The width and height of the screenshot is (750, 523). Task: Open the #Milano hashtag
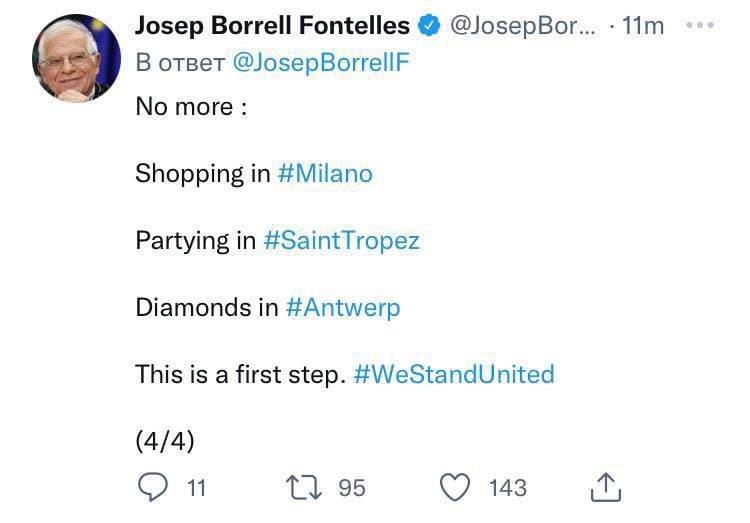(x=325, y=173)
